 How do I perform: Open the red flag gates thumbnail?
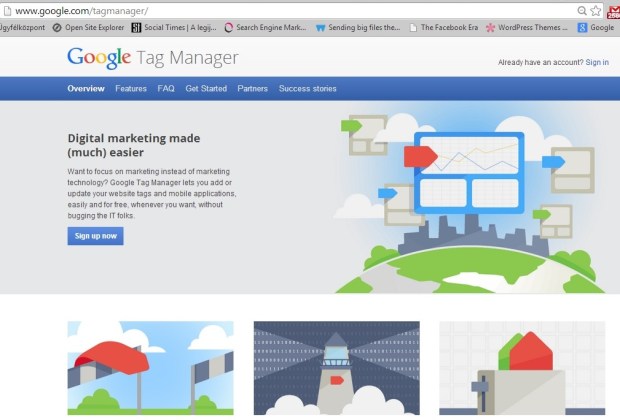pos(151,368)
